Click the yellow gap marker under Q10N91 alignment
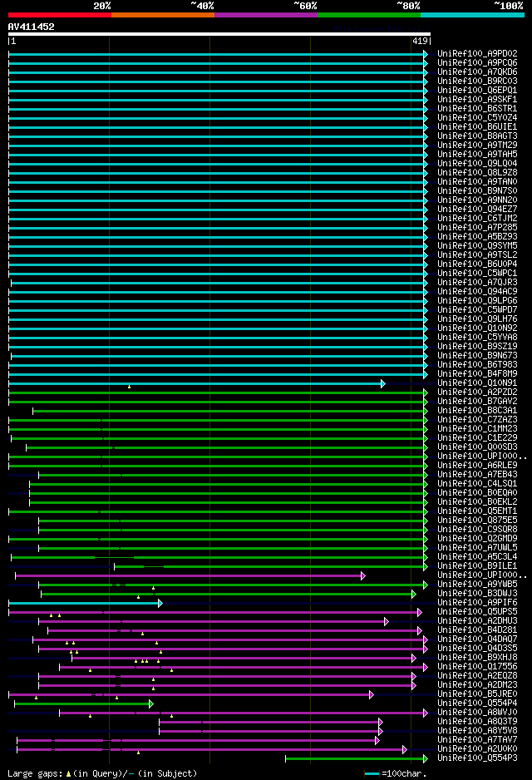This screenshot has height=780, width=532. point(130,387)
